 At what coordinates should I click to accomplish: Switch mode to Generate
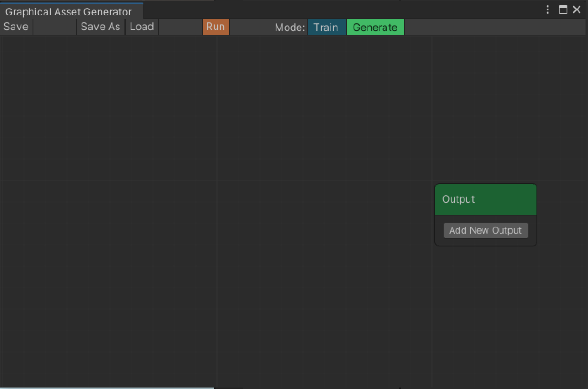(x=375, y=27)
